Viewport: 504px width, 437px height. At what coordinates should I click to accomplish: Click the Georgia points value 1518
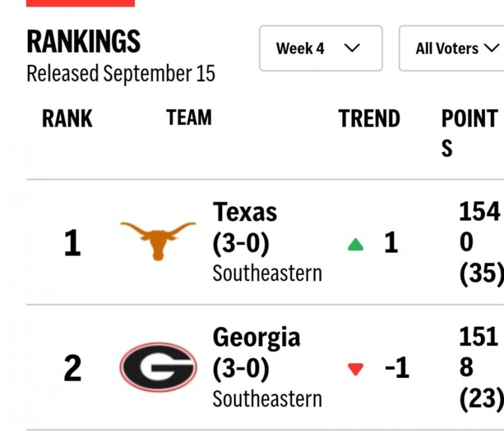[x=479, y=353]
